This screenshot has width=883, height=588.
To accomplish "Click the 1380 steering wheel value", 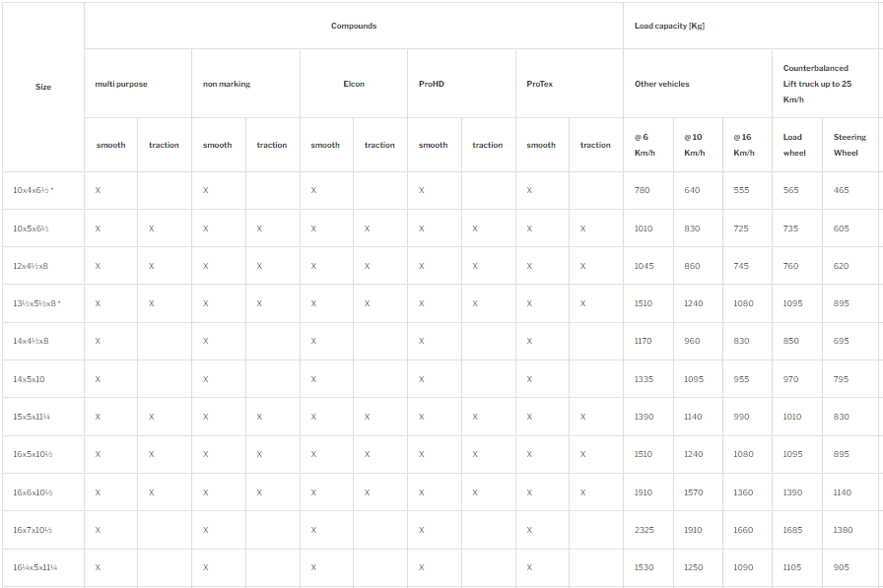I will coord(843,530).
